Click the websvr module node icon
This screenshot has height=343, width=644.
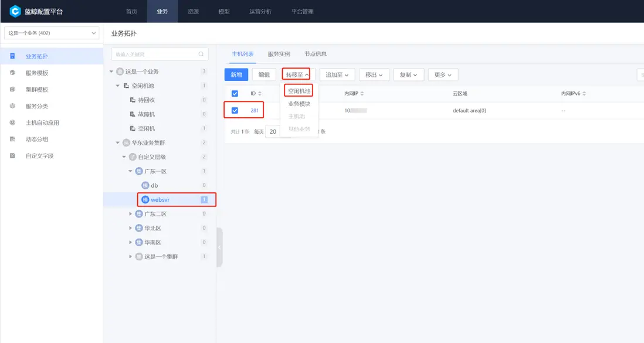point(145,199)
